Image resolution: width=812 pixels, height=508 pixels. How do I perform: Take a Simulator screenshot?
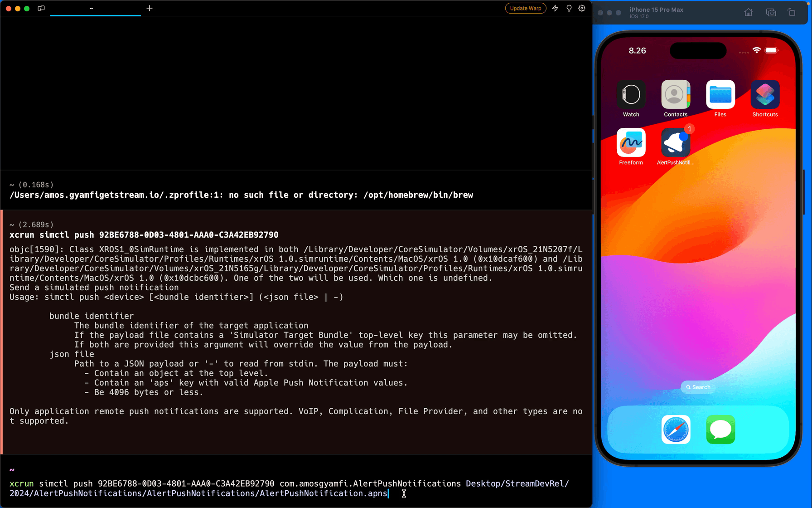771,12
